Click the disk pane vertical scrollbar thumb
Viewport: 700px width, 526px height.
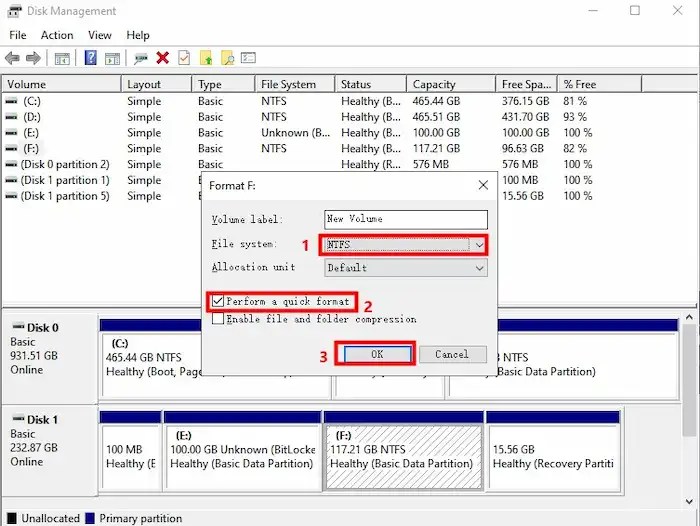(x=689, y=380)
